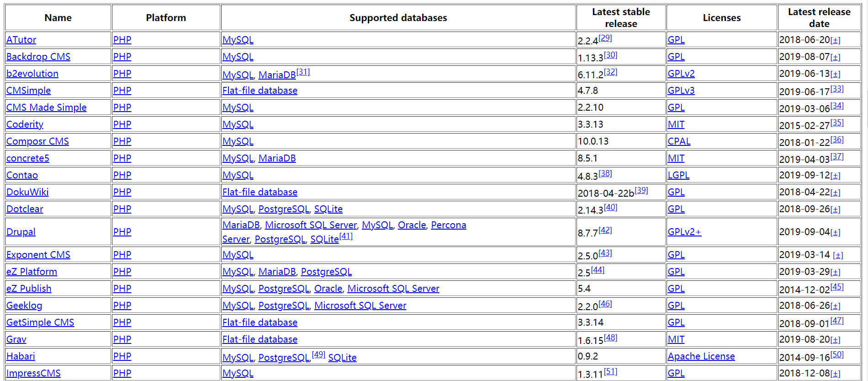Visit the Exponent CMS link
This screenshot has height=381, width=868.
tap(38, 255)
